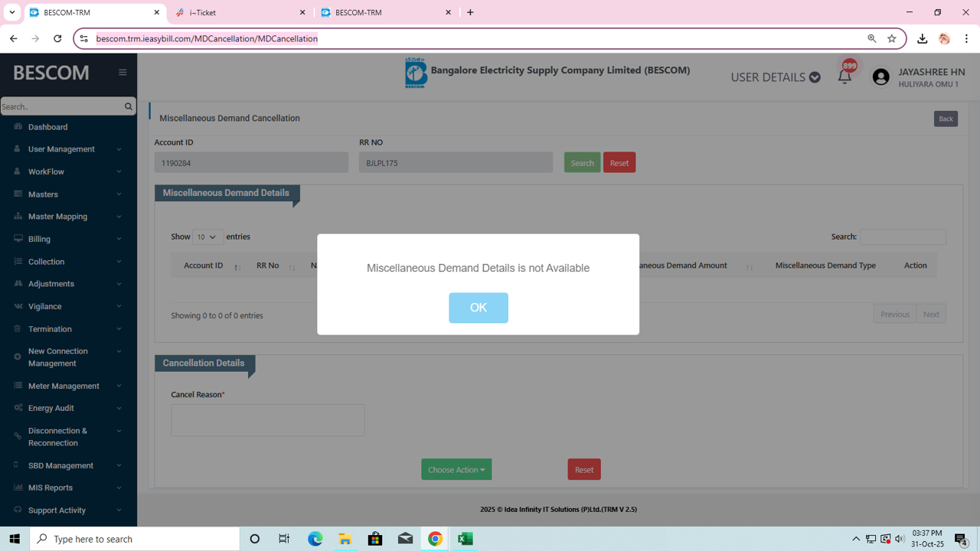Screen dimensions: 980x551
Task: Click the browser zoom magnifier icon
Action: 872,38
